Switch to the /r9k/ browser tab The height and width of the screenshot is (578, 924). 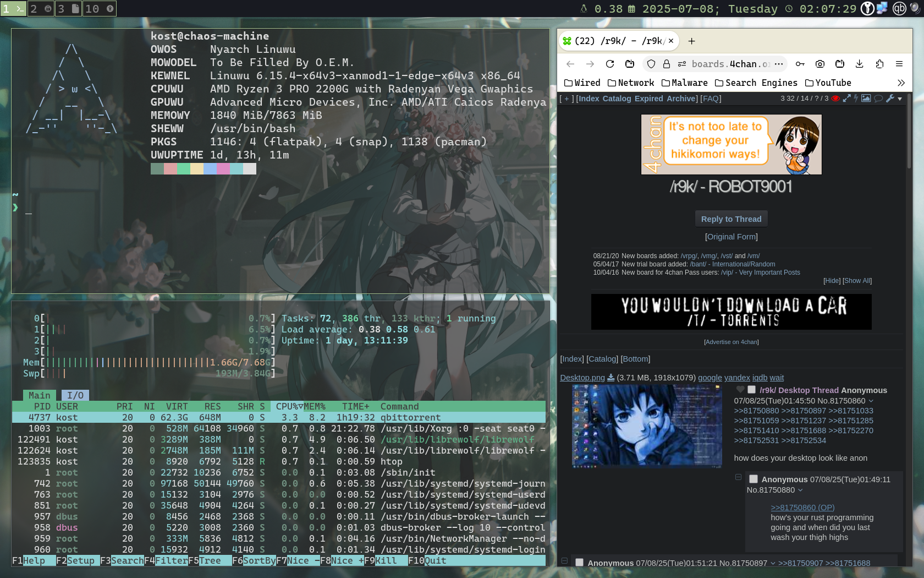click(x=619, y=41)
